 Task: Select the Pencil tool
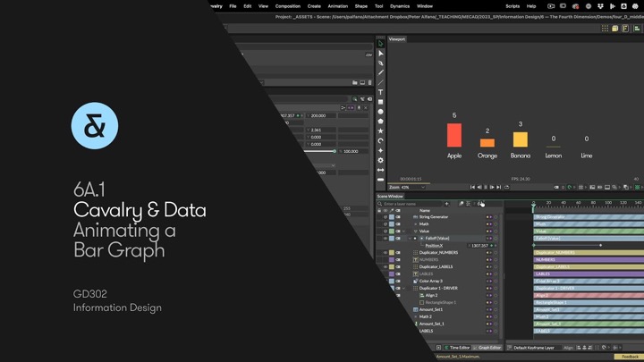381,72
